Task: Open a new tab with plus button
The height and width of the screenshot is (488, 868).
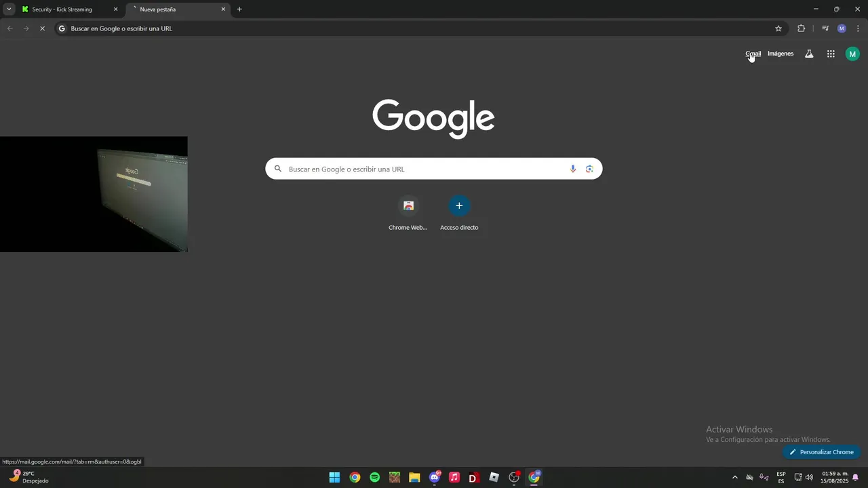Action: tap(239, 9)
